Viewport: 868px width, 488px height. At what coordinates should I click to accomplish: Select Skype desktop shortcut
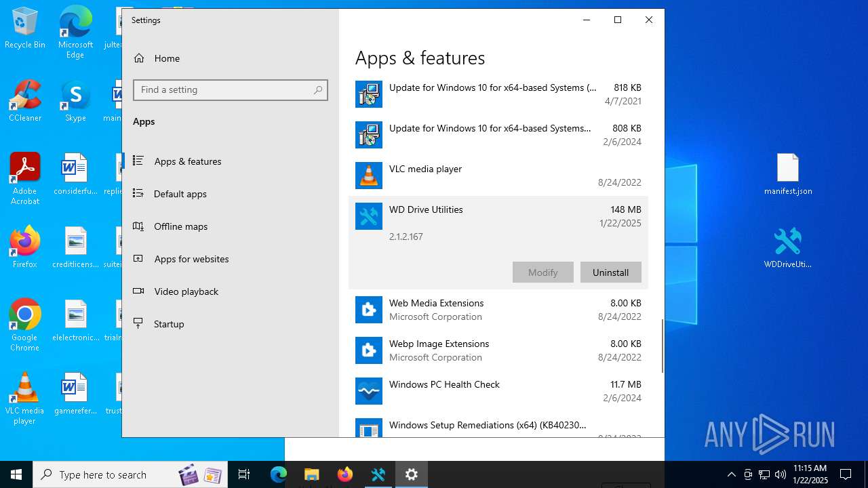click(x=75, y=102)
